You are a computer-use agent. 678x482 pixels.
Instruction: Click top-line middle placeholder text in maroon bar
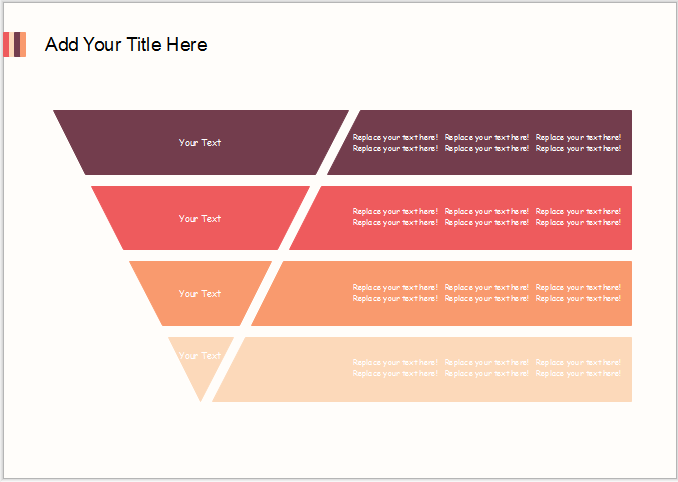486,137
